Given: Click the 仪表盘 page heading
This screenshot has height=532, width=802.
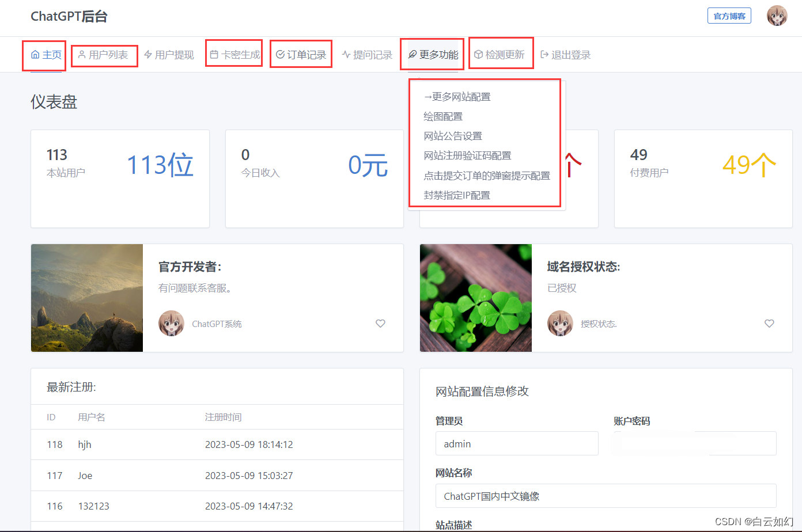Looking at the screenshot, I should (x=54, y=102).
